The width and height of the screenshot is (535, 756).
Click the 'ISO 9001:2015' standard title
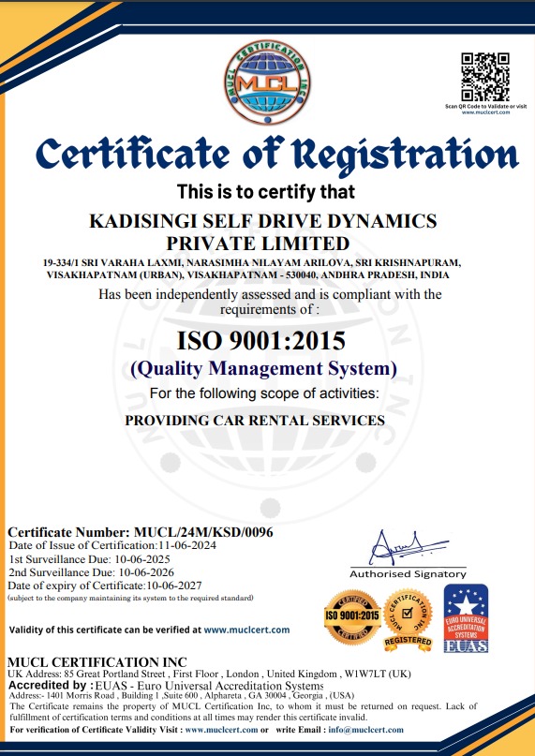click(x=261, y=341)
